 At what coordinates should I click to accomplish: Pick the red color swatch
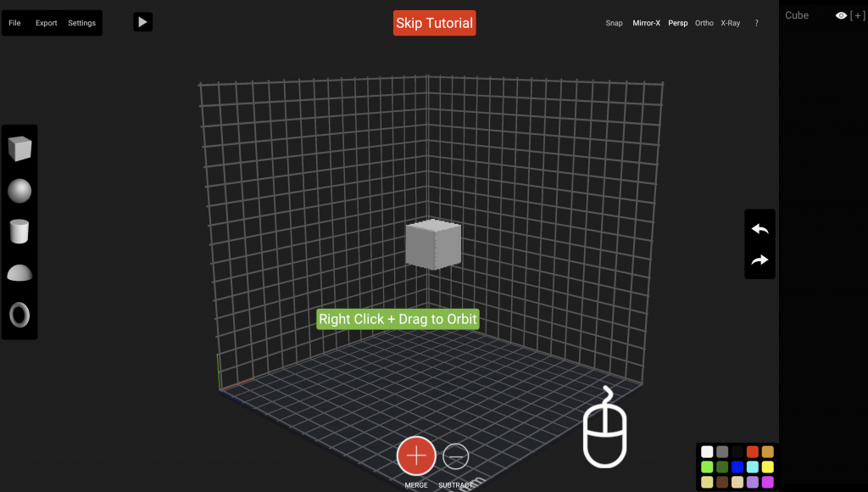752,451
